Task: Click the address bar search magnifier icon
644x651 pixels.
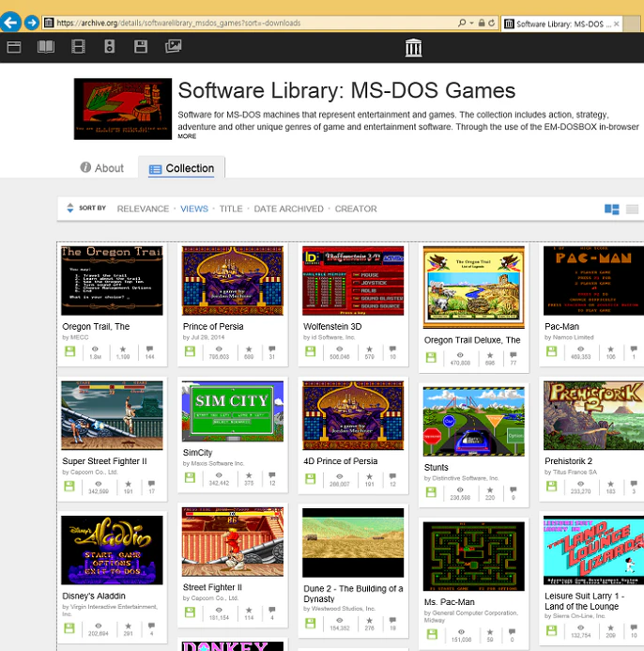Action: click(462, 23)
